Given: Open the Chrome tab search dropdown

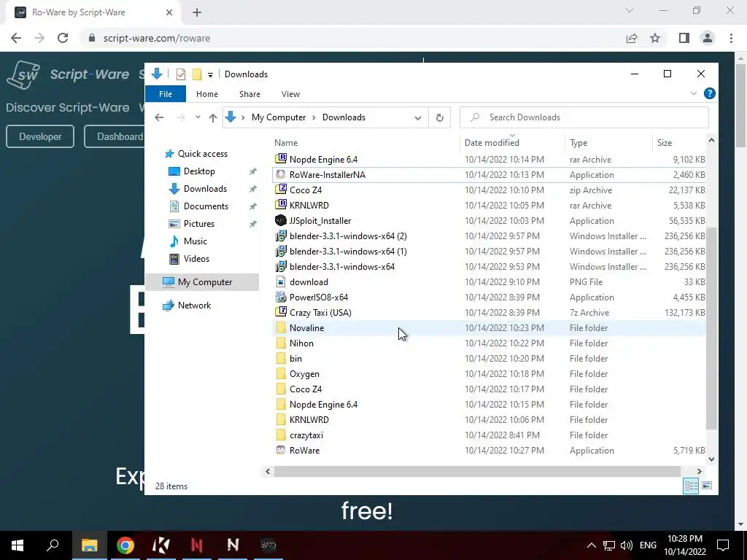Looking at the screenshot, I should click(x=630, y=10).
